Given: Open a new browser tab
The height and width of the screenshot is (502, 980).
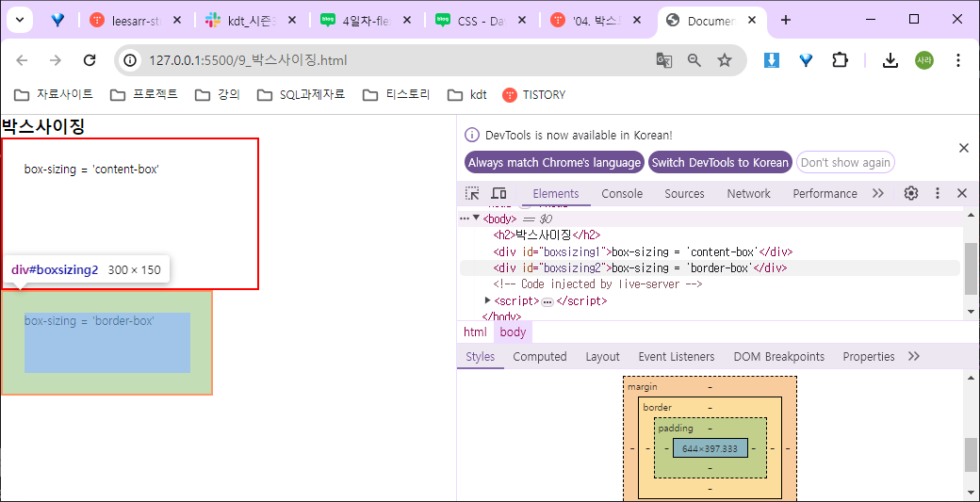Looking at the screenshot, I should [x=786, y=21].
